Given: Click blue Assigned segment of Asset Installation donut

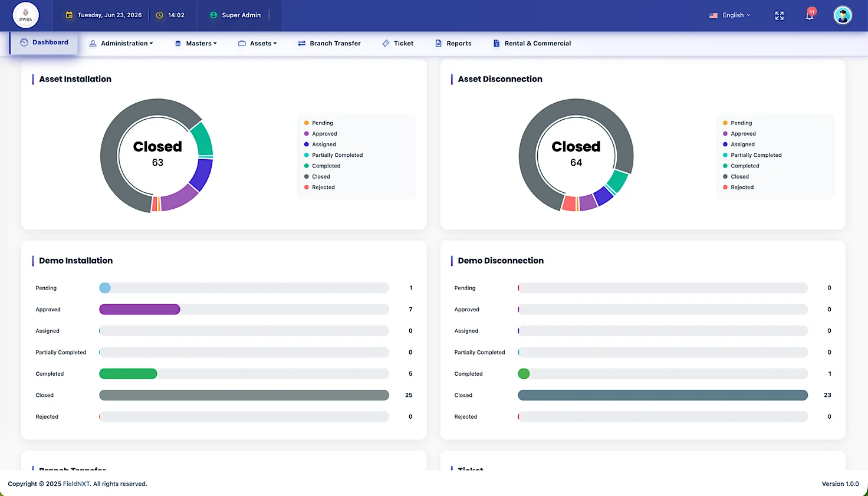Looking at the screenshot, I should (201, 174).
